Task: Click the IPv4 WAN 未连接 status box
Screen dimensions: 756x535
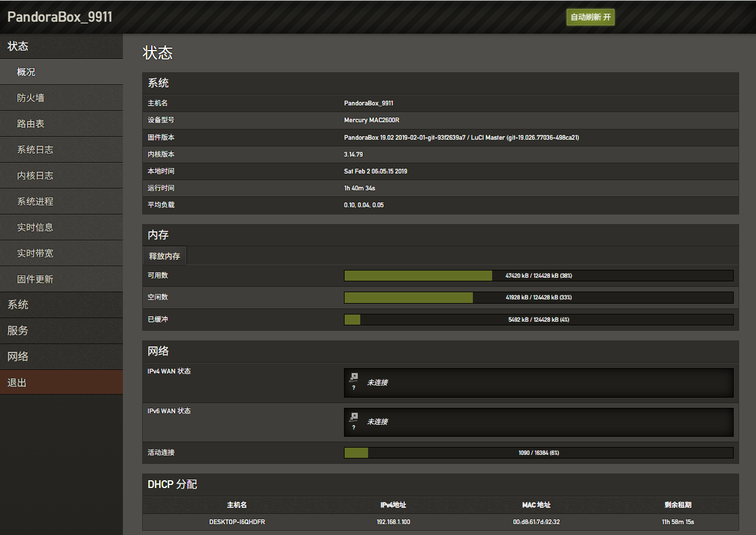Action: pyautogui.click(x=539, y=383)
